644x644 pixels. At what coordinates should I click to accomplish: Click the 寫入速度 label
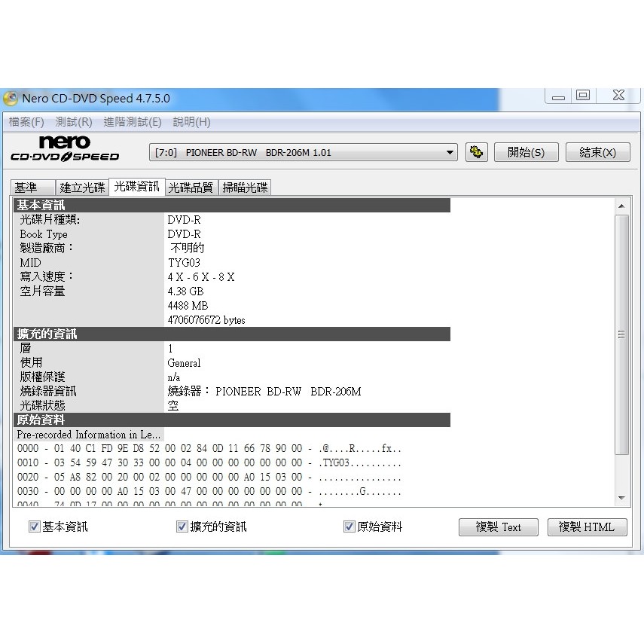(x=47, y=277)
